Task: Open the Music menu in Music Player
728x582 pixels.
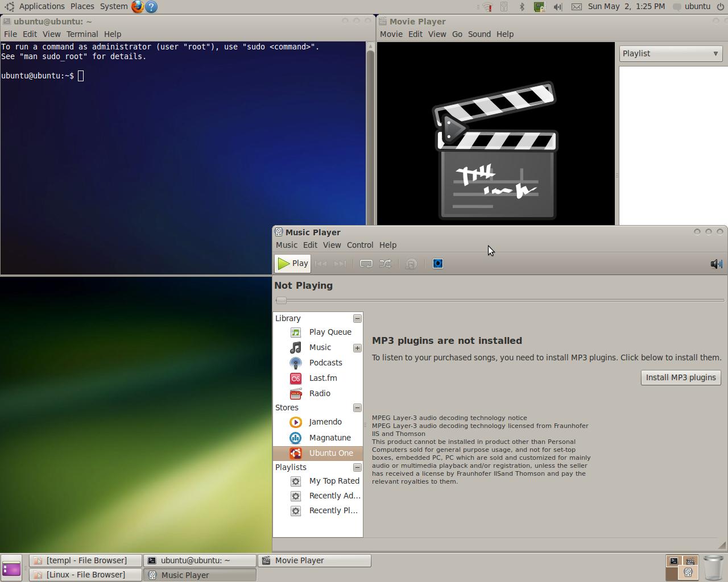Action: [x=287, y=245]
